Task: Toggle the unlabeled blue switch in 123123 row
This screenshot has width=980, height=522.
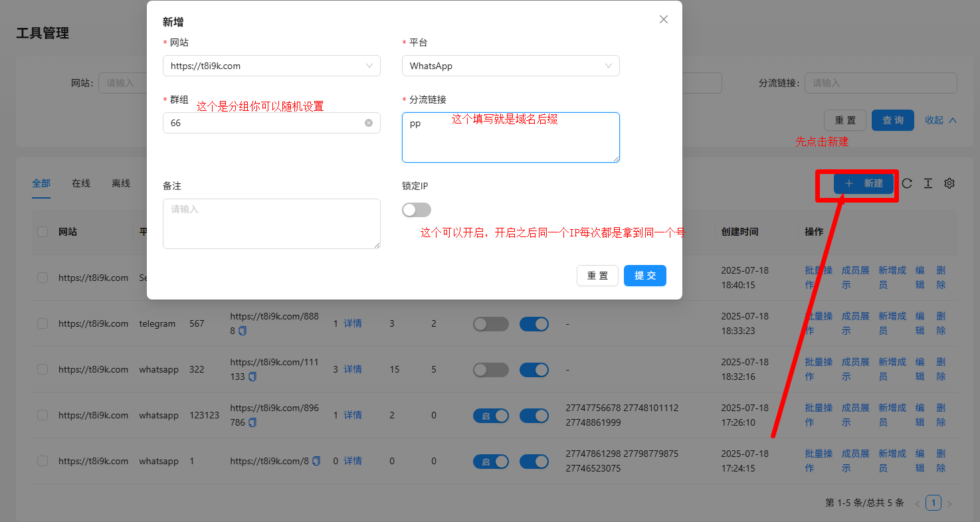Action: pyautogui.click(x=534, y=415)
